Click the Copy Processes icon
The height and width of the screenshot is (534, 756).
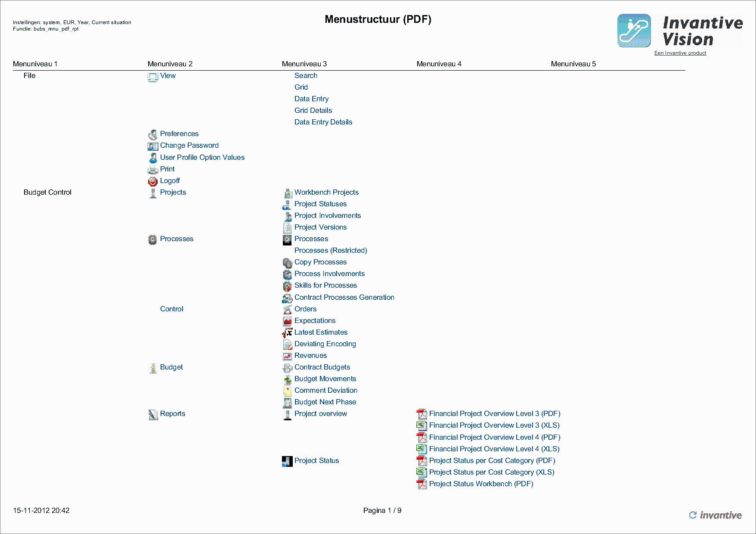[287, 263]
